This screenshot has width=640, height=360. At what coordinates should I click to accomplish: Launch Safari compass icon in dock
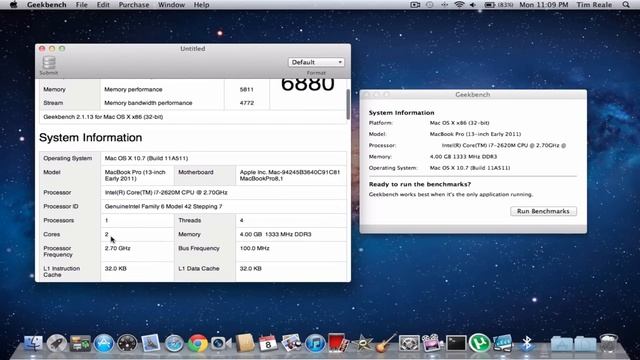(x=174, y=343)
